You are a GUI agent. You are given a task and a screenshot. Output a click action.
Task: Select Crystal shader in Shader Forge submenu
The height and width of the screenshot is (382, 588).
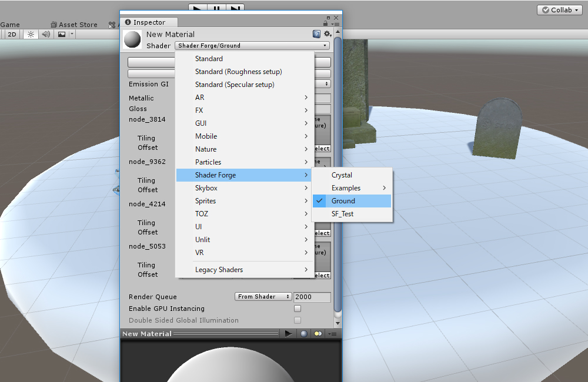[x=352, y=175]
